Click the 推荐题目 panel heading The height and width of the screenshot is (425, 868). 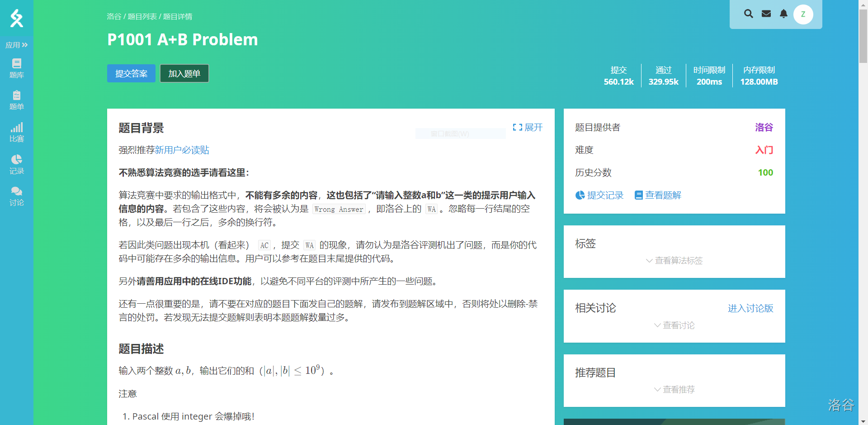coord(595,372)
